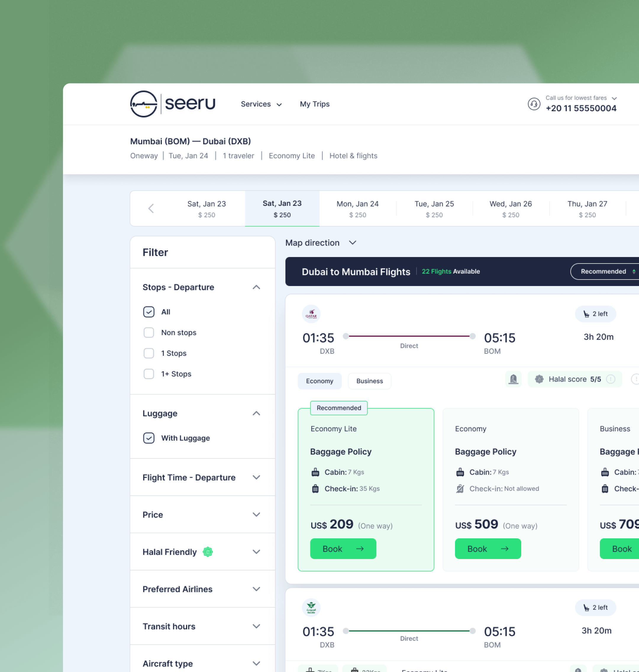Screen dimensions: 639x672
Task: Click the Qatar flight route line labeled Direct
Action: click(409, 336)
